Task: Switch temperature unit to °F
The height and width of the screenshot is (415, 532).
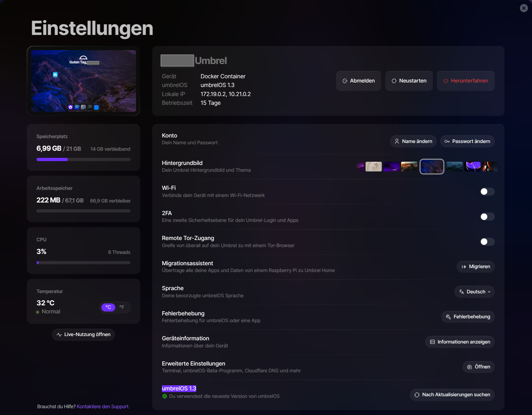Action: pos(122,307)
